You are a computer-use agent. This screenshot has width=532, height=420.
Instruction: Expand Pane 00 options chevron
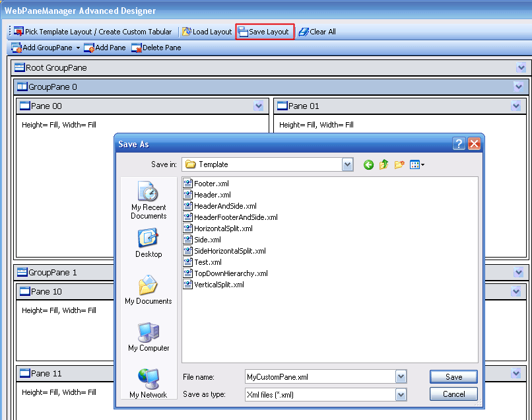259,106
